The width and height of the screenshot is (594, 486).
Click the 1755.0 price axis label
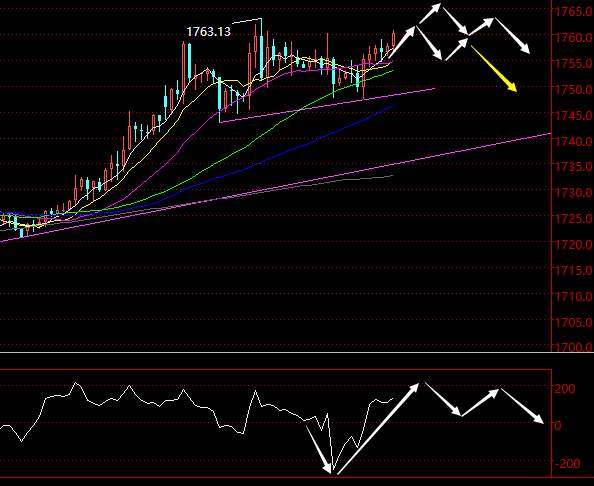pyautogui.click(x=574, y=63)
